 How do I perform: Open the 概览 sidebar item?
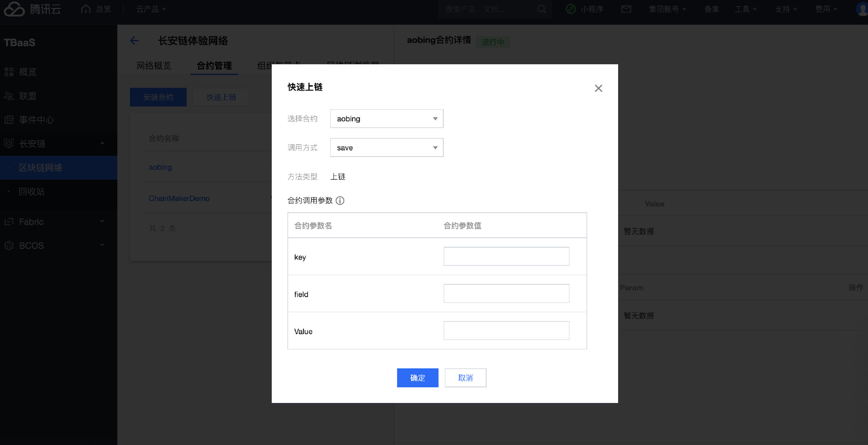point(27,72)
